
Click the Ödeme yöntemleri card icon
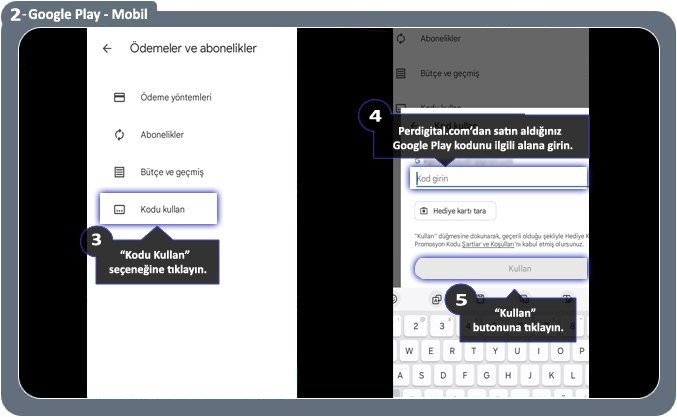(119, 98)
